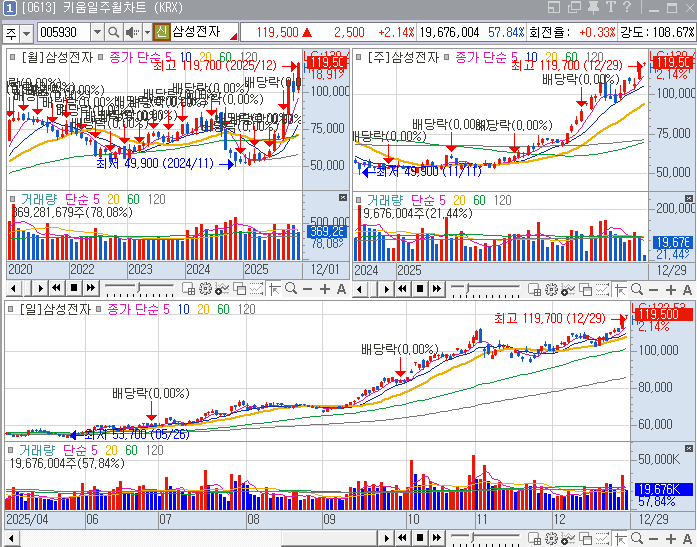Click the monthly chart candle-count slider handle
Screen dimensions: 697x547
pos(139,287)
